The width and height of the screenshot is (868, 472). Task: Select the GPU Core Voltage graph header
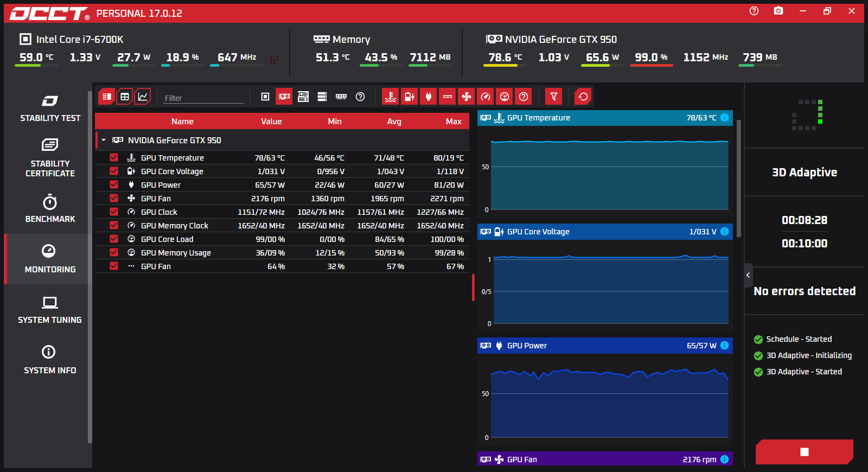pyautogui.click(x=605, y=232)
